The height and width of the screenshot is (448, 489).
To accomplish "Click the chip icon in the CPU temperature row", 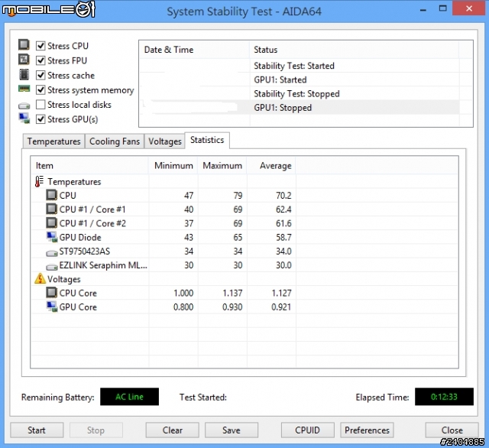I will pos(52,195).
